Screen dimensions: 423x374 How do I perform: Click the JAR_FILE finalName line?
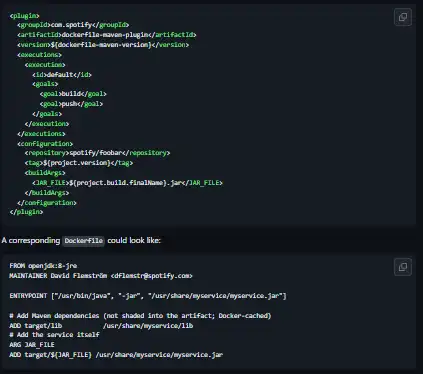[127, 183]
